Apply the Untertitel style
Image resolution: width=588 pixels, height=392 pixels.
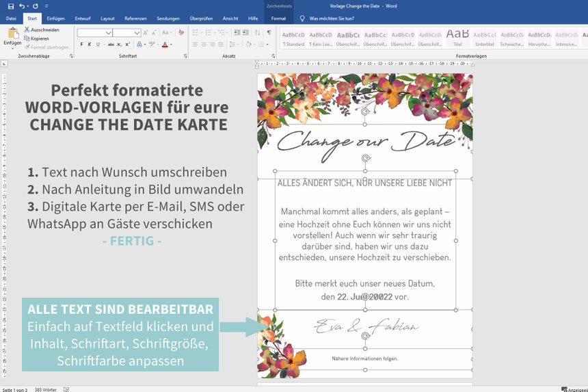[485, 38]
